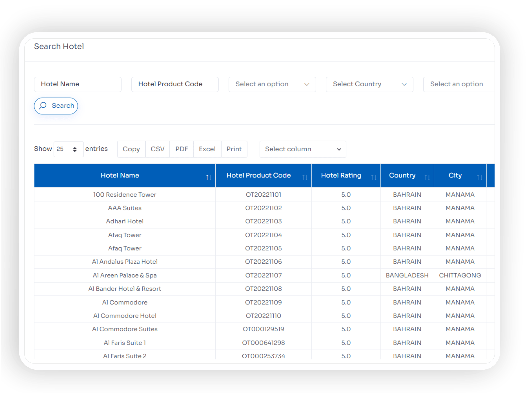532x393 pixels.
Task: Focus the Hotel Product Code input field
Action: click(175, 84)
